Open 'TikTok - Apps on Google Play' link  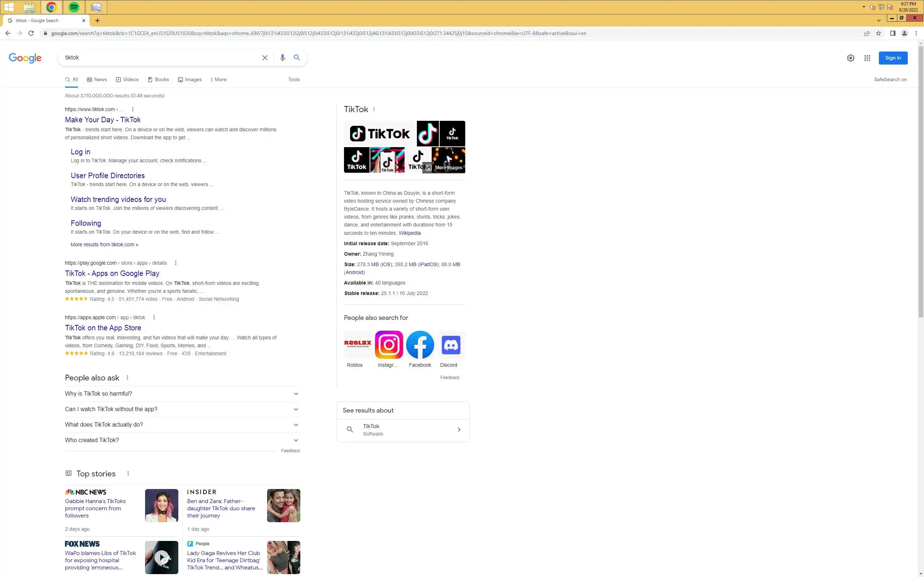(x=112, y=273)
